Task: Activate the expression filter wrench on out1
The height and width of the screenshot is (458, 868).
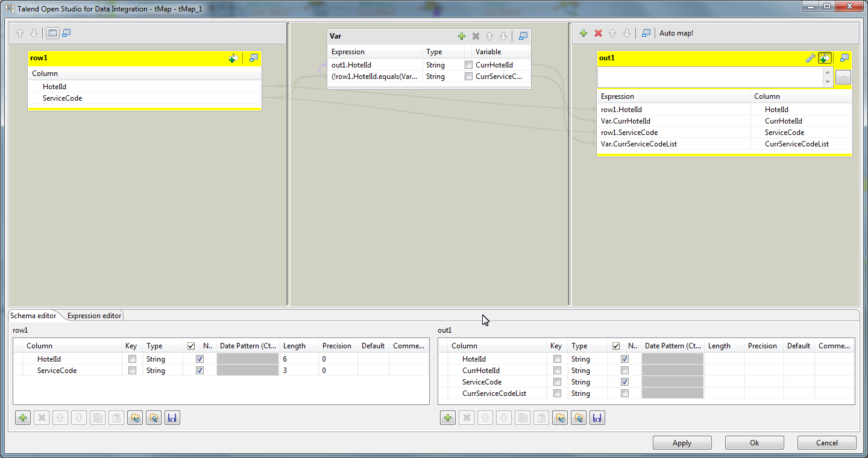Action: (x=811, y=58)
